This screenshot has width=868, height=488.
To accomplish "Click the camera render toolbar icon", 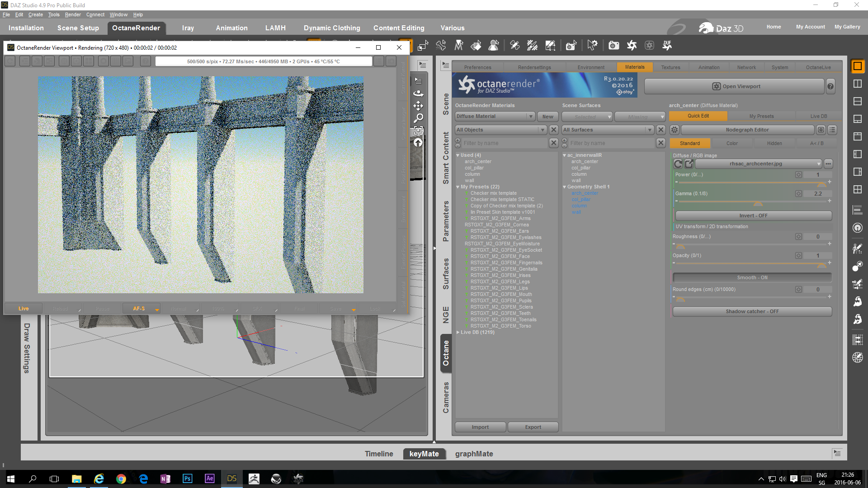I will pyautogui.click(x=613, y=45).
